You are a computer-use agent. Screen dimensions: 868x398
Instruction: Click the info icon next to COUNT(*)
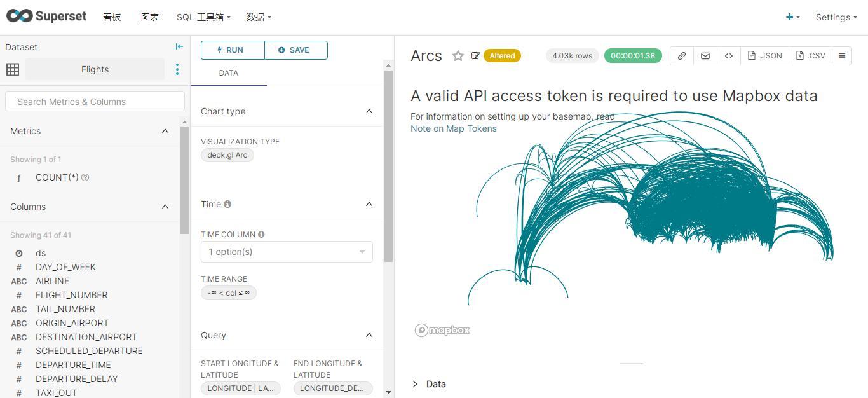85,177
